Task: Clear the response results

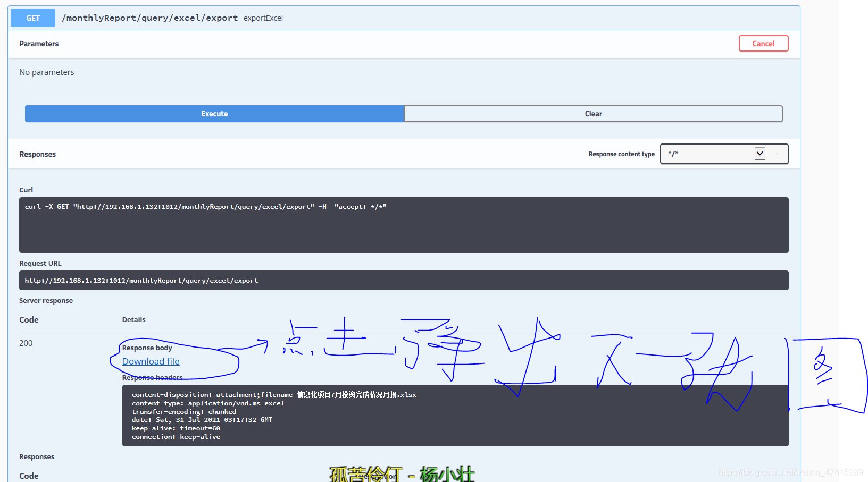Action: point(593,114)
